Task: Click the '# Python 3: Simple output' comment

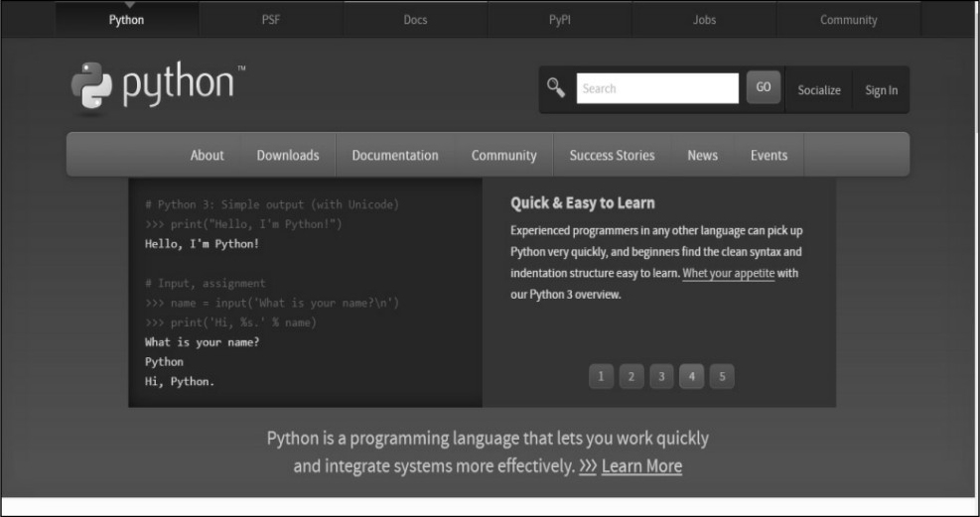Action: [272, 204]
